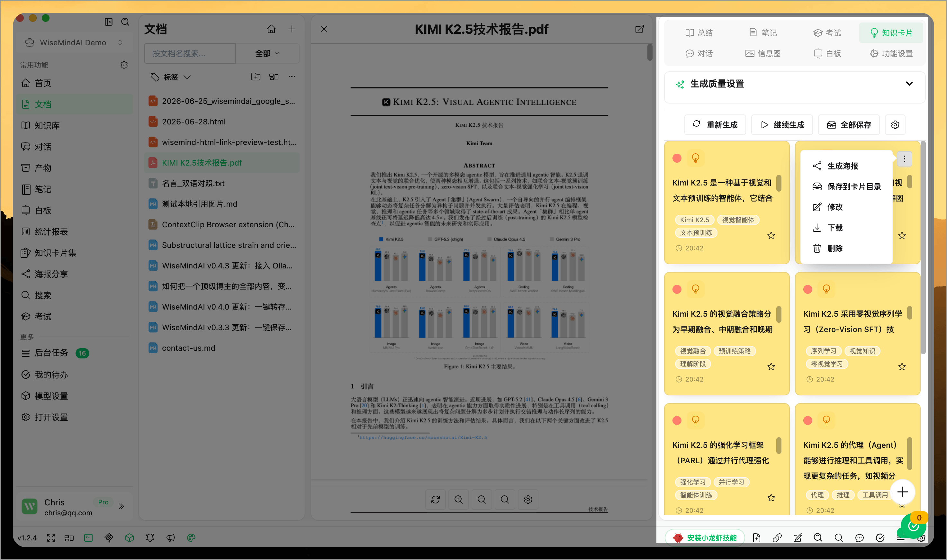Switch document list layout view icon
947x560 pixels.
click(x=274, y=77)
